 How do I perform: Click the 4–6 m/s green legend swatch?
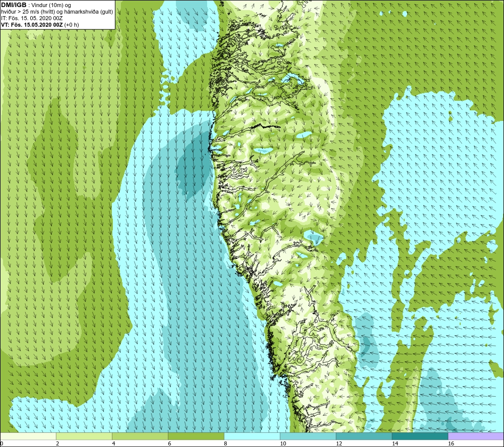[140, 436]
